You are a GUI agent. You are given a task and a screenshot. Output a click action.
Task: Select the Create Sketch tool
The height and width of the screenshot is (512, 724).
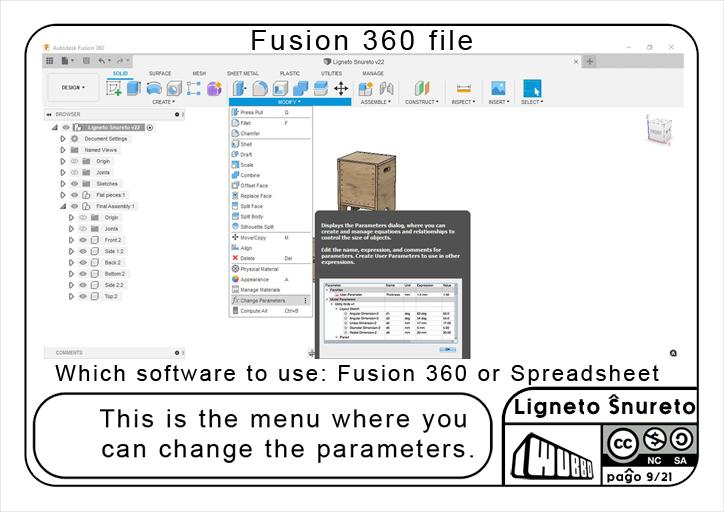pyautogui.click(x=114, y=88)
